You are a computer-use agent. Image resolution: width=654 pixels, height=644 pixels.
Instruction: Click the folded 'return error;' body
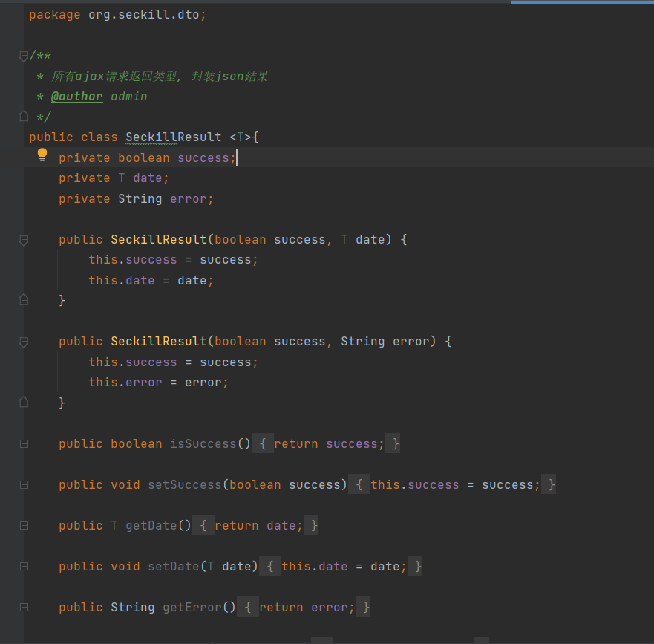pyautogui.click(x=307, y=608)
